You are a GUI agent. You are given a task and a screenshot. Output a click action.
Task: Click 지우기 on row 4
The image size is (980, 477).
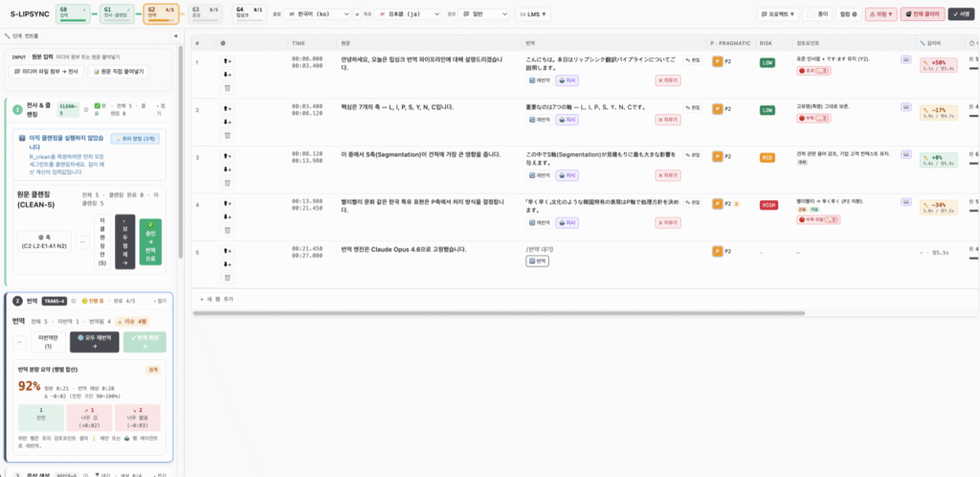point(667,222)
